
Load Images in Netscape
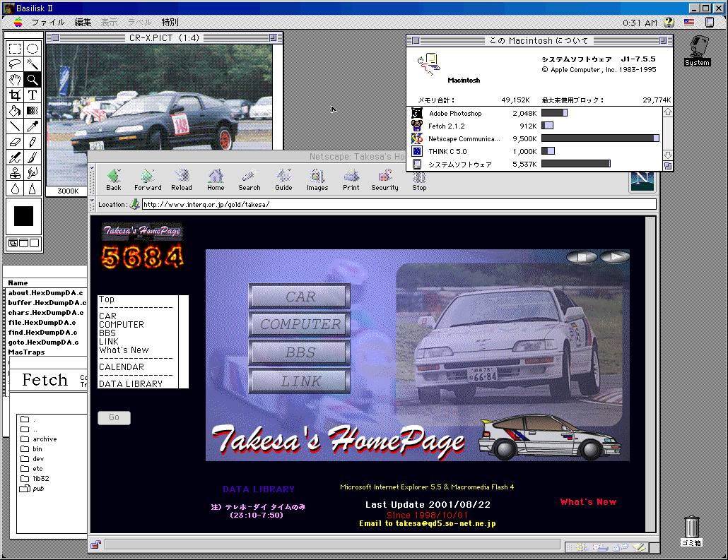click(x=317, y=180)
